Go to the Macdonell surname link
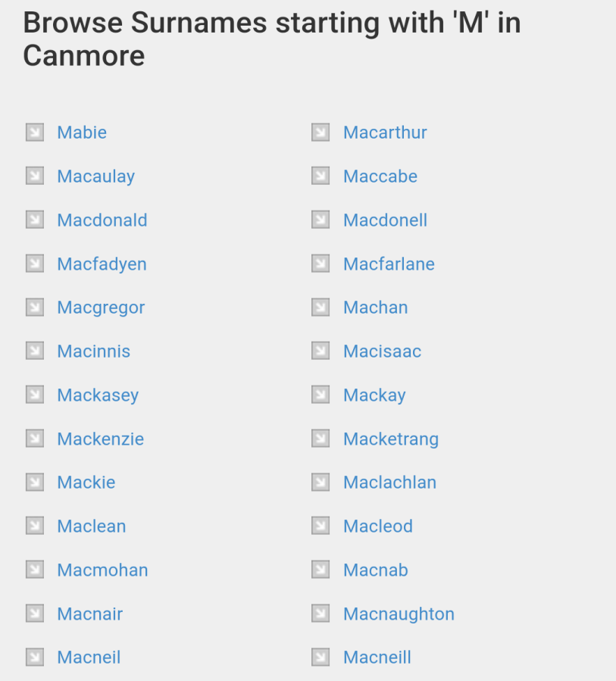Screen dimensions: 616x681 (385, 220)
